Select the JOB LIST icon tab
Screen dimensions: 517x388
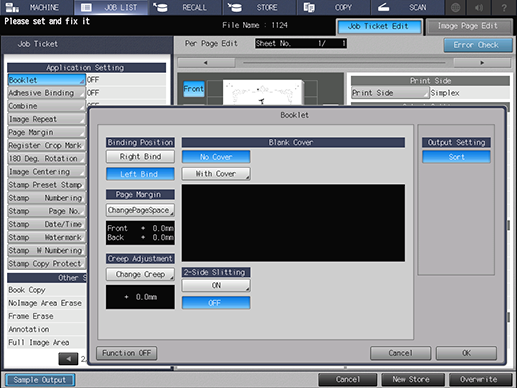point(86,7)
